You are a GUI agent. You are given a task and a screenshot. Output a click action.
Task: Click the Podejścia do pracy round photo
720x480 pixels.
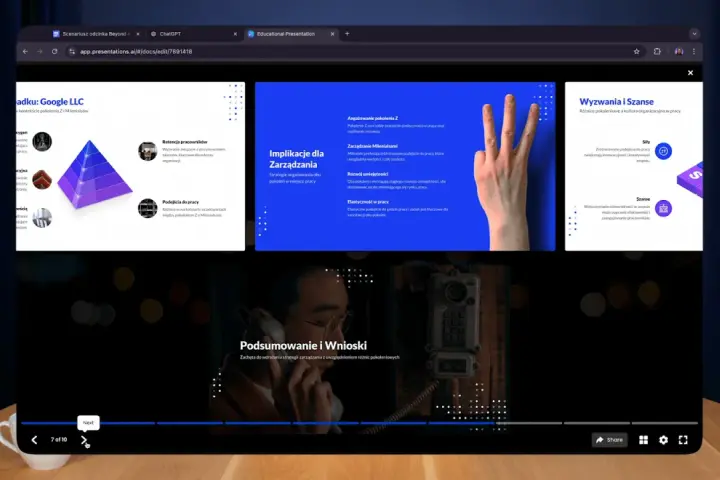(147, 208)
